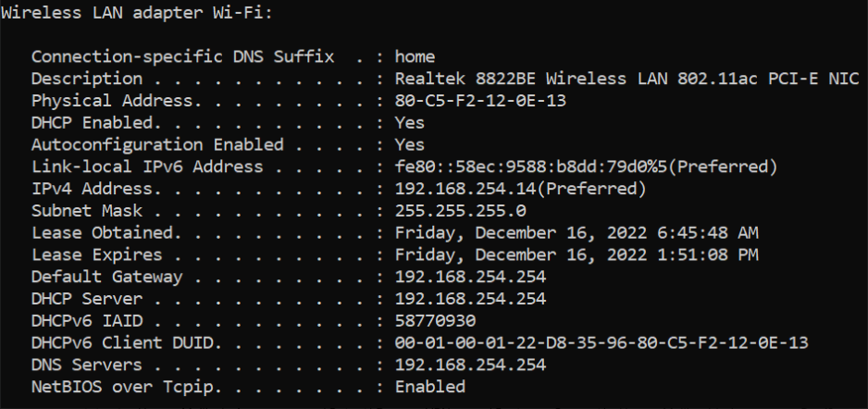
Task: Click the Realtek 8822BE adapter description
Action: click(x=627, y=79)
